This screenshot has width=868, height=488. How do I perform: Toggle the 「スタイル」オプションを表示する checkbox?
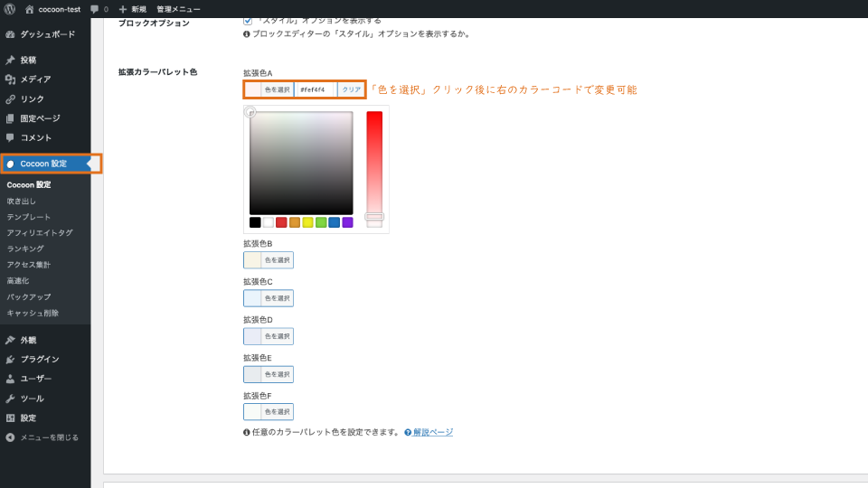point(248,21)
